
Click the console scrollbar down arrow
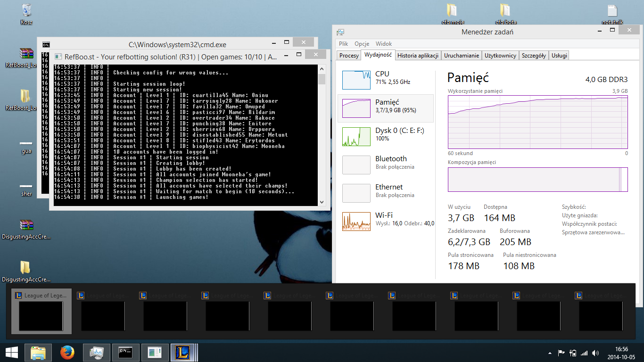[322, 202]
